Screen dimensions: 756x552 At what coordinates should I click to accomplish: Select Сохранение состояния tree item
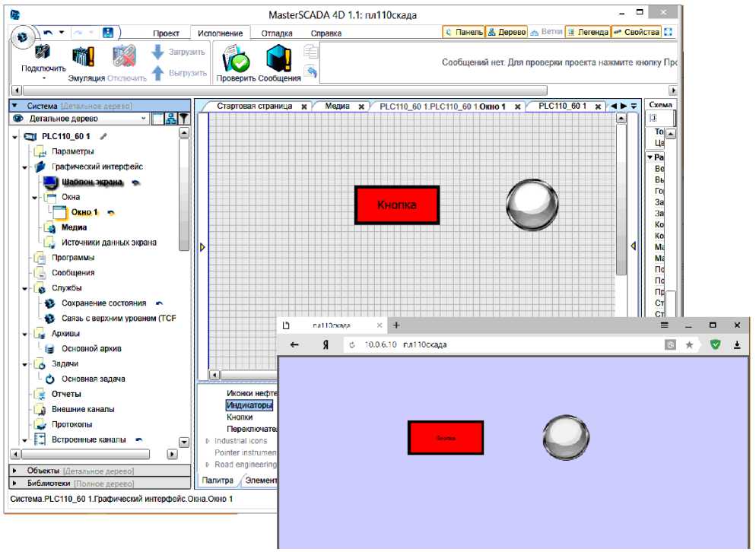103,303
